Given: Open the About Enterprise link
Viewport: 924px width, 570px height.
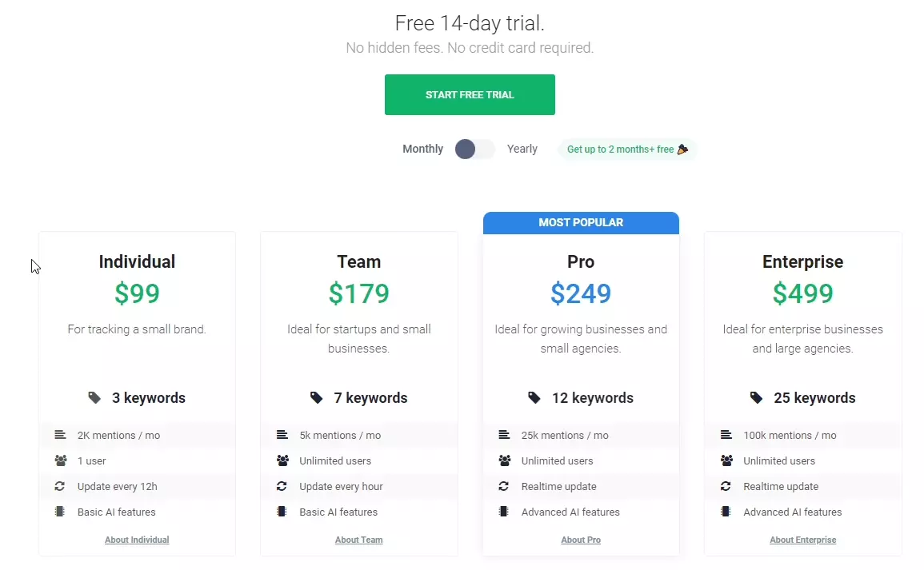Looking at the screenshot, I should pyautogui.click(x=802, y=540).
